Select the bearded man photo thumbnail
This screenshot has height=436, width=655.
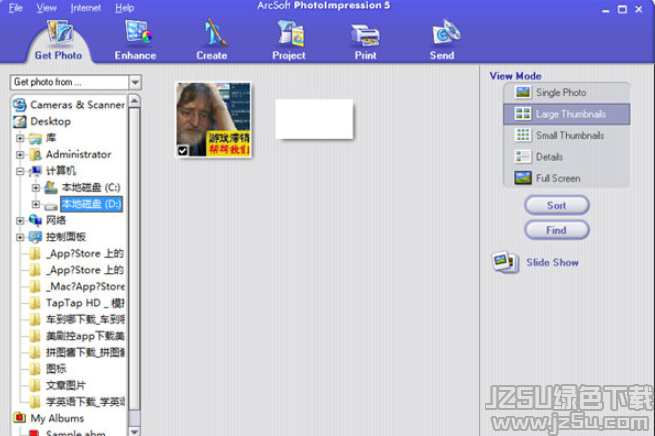point(213,119)
